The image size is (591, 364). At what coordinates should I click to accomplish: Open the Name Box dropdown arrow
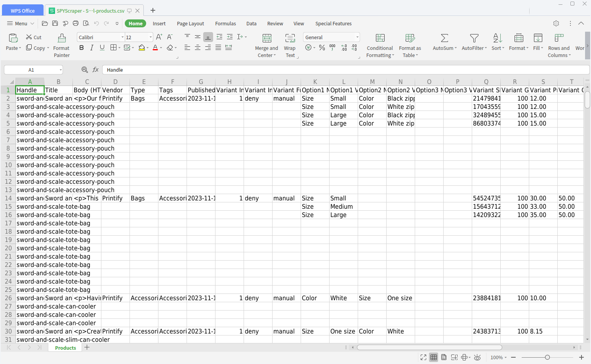(x=61, y=70)
